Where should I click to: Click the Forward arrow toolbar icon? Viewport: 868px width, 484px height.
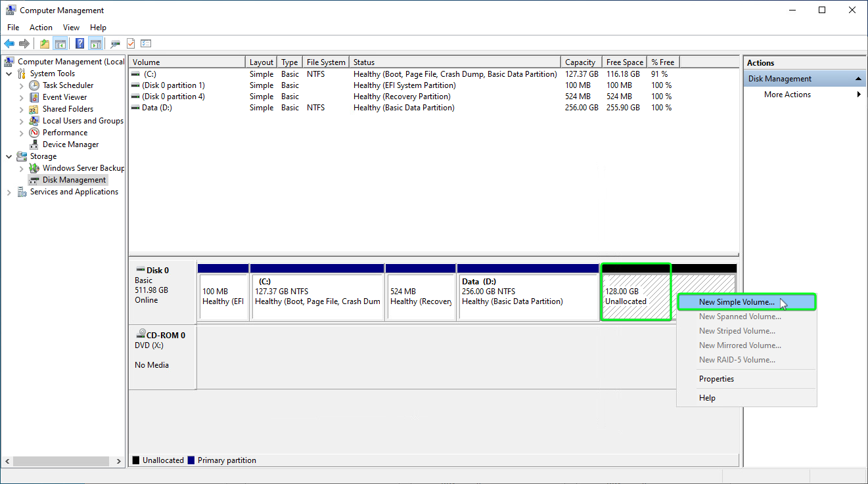point(24,44)
